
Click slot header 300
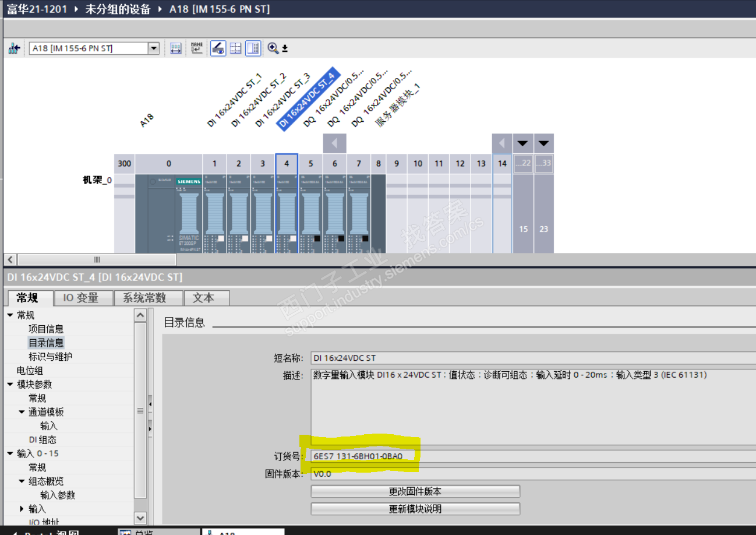(x=124, y=164)
